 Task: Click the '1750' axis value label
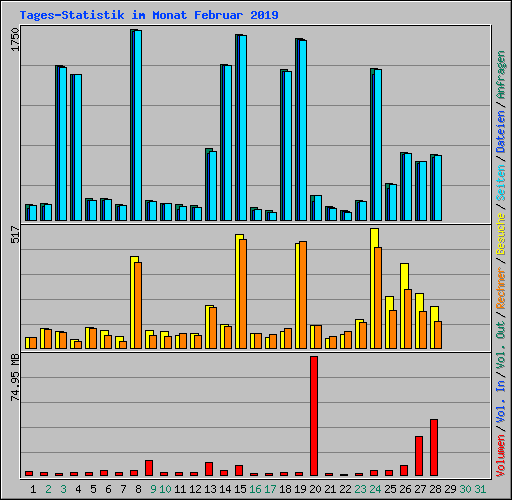(15, 39)
